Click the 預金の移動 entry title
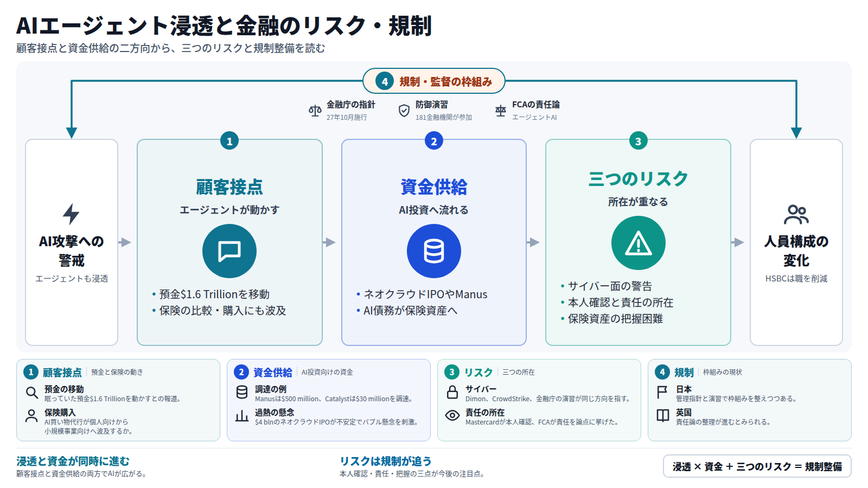This screenshot has width=868, height=488. point(64,389)
